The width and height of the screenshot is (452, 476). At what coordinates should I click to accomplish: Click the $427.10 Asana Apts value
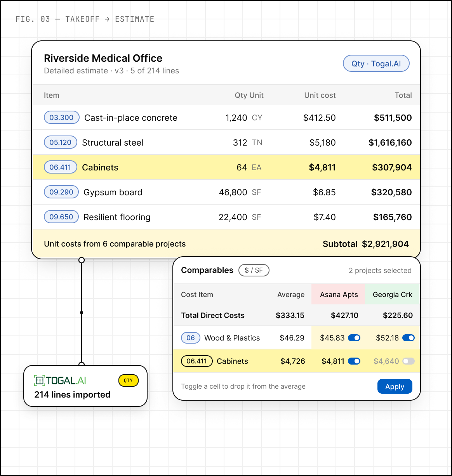point(344,315)
